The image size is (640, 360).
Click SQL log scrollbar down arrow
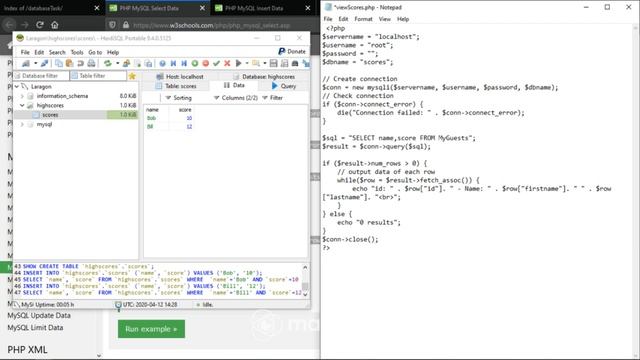(305, 294)
